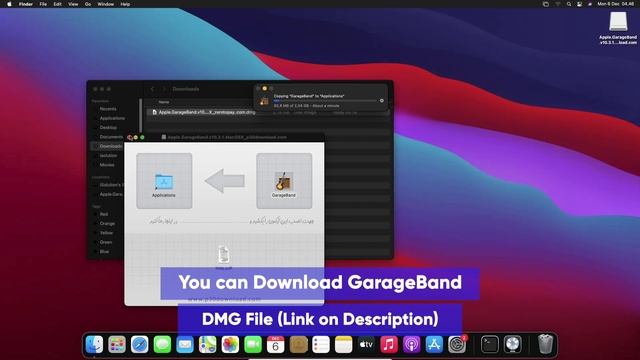The image size is (640, 360).
Task: Go forward in the Downloads Finder window
Action: (164, 89)
